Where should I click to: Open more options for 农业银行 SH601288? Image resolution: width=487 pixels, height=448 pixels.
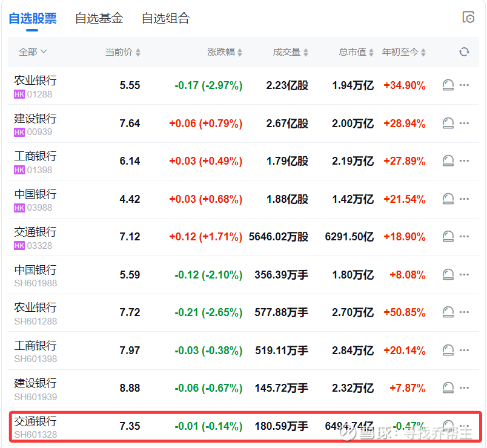tap(465, 312)
